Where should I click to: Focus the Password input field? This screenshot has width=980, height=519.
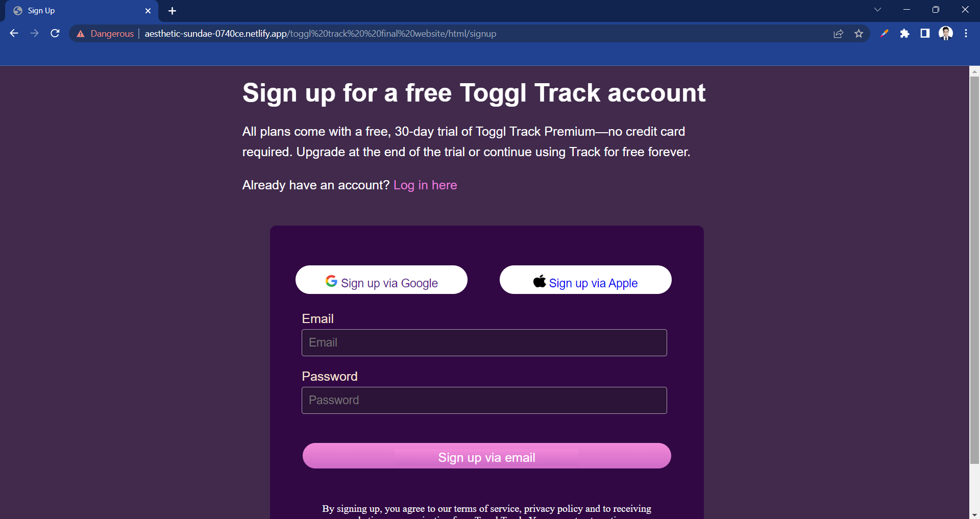[484, 400]
